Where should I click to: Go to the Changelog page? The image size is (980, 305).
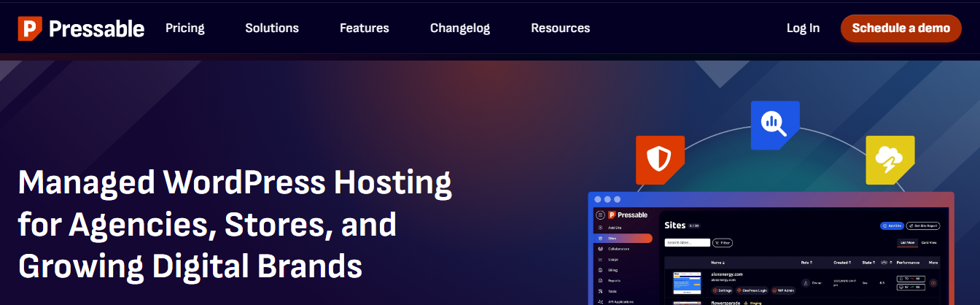pos(460,28)
